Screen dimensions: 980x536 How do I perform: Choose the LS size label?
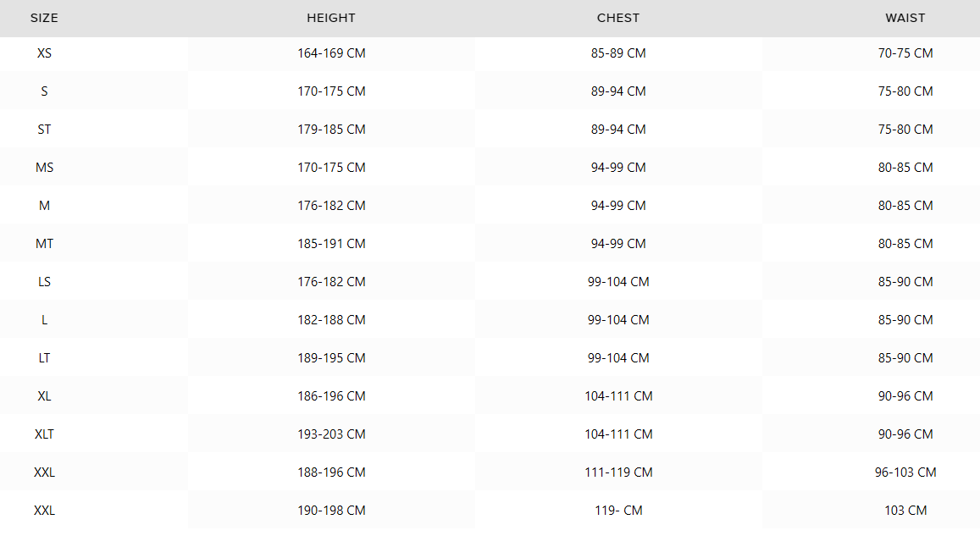click(44, 282)
